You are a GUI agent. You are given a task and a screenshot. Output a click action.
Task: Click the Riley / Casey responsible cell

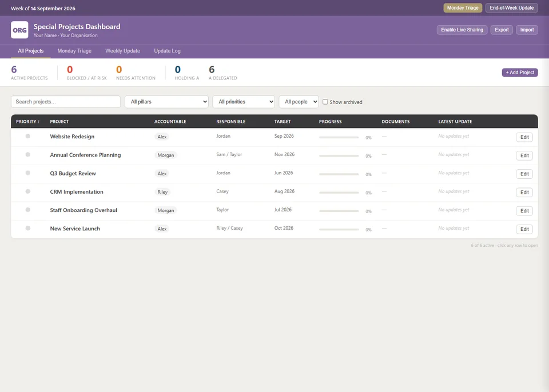[x=230, y=228]
